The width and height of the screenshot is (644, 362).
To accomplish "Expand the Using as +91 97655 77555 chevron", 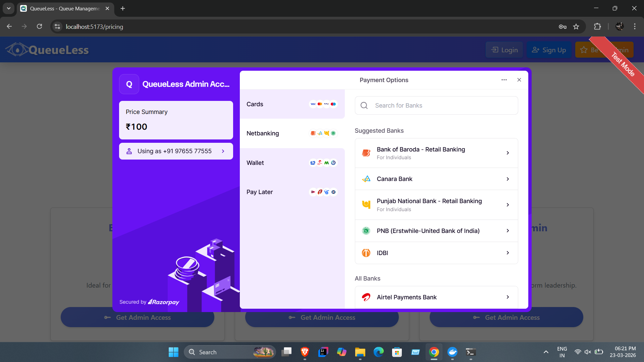I will (223, 151).
